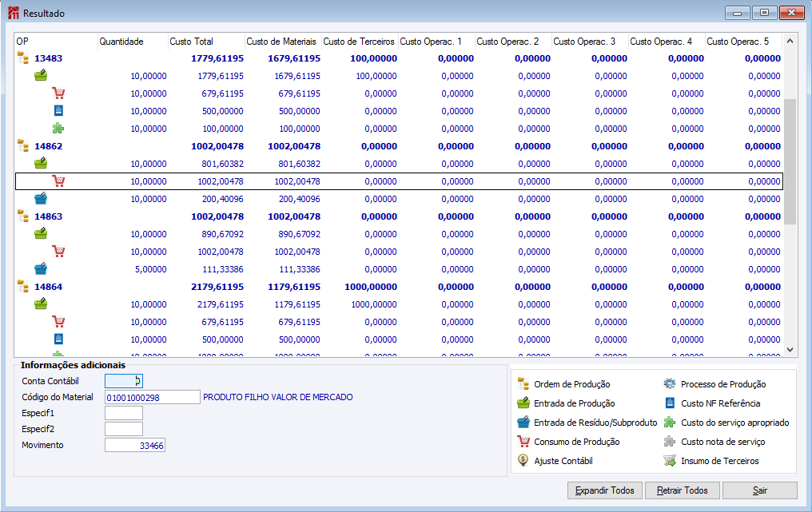Click the Código do Material input field
The height and width of the screenshot is (512, 812).
[152, 397]
